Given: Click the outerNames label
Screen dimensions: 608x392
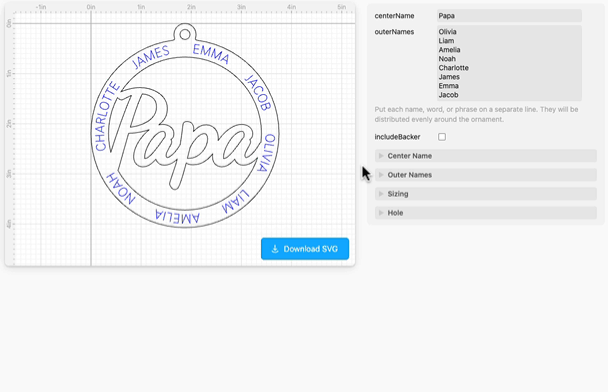Looking at the screenshot, I should (x=394, y=32).
